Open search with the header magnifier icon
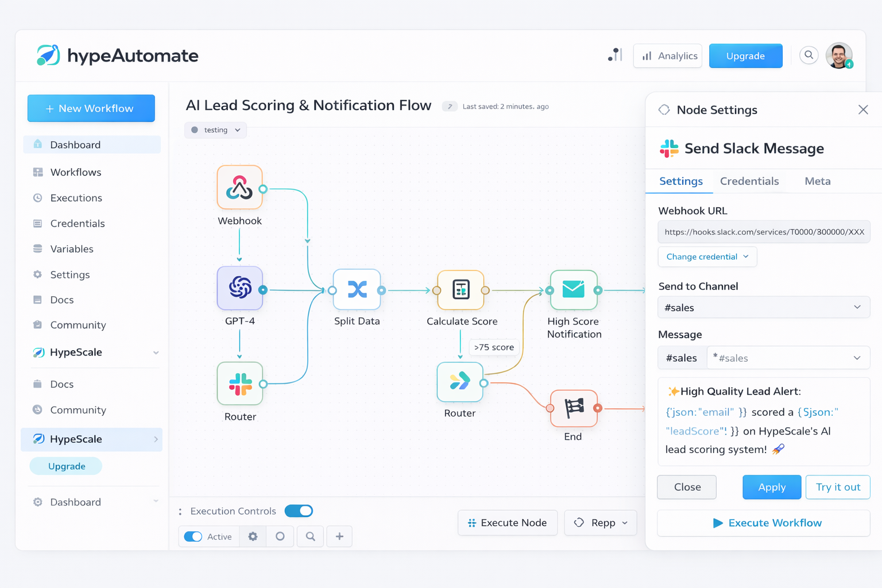Viewport: 882px width, 588px height. (808, 55)
